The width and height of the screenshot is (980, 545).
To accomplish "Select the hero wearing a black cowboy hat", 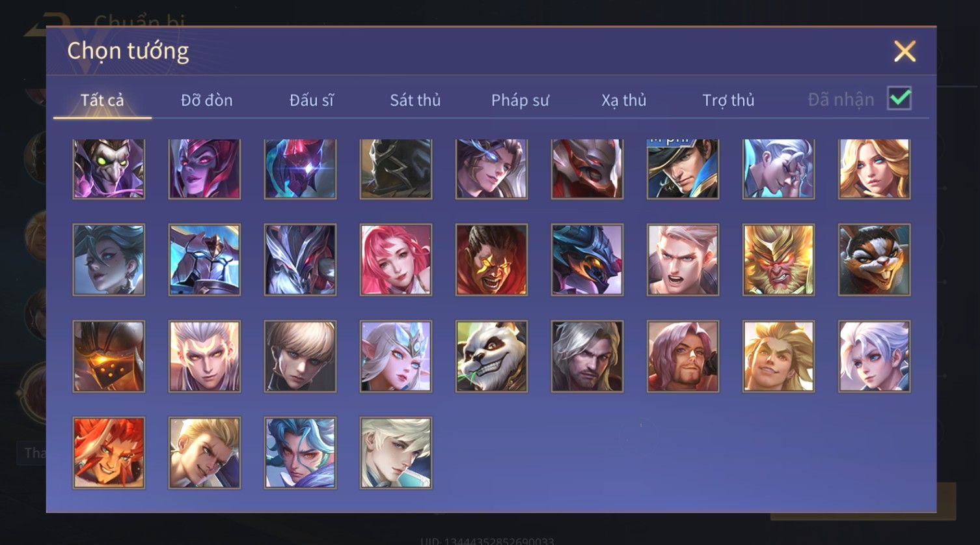I will click(683, 169).
